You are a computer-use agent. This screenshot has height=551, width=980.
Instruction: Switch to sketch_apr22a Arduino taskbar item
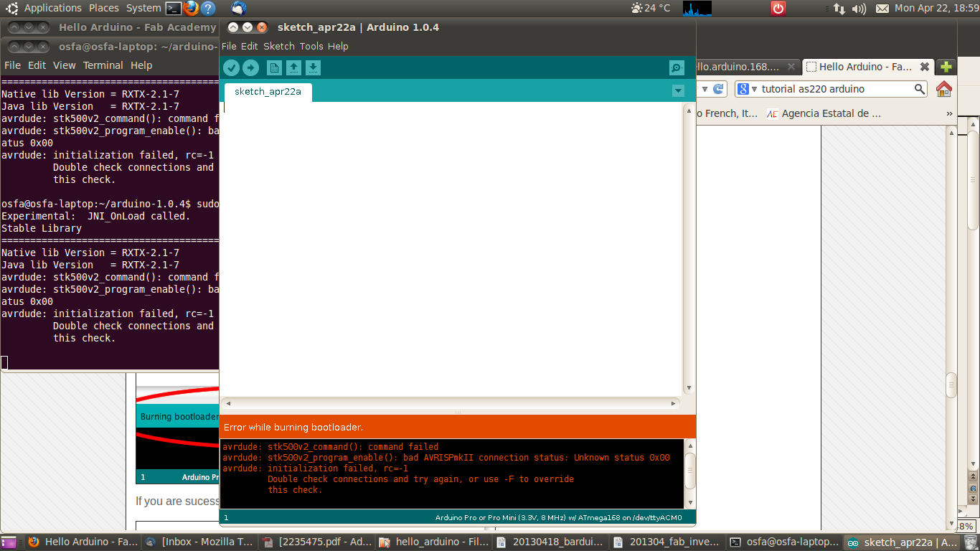pyautogui.click(x=901, y=542)
